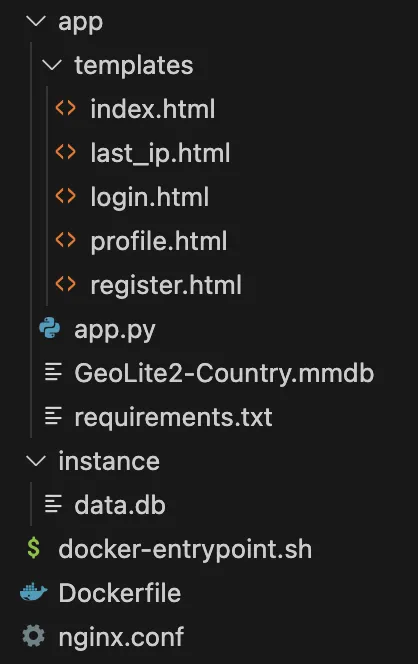Collapse the app folder chevron

[36, 21]
